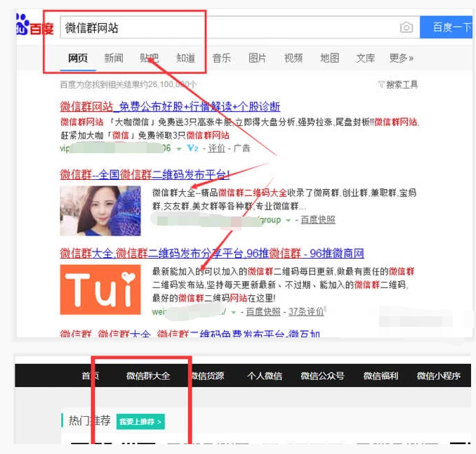Switch to the 新闻 tab

114,58
